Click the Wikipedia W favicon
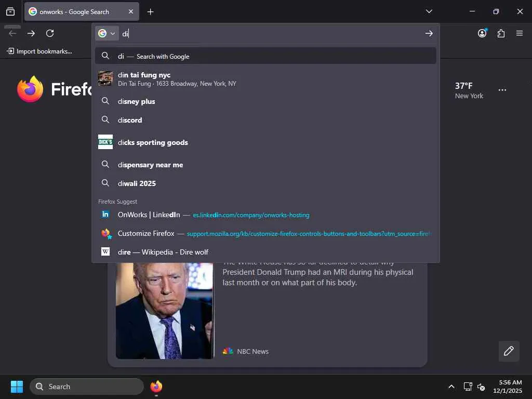Screen dimensions: 532x399 click(105, 251)
